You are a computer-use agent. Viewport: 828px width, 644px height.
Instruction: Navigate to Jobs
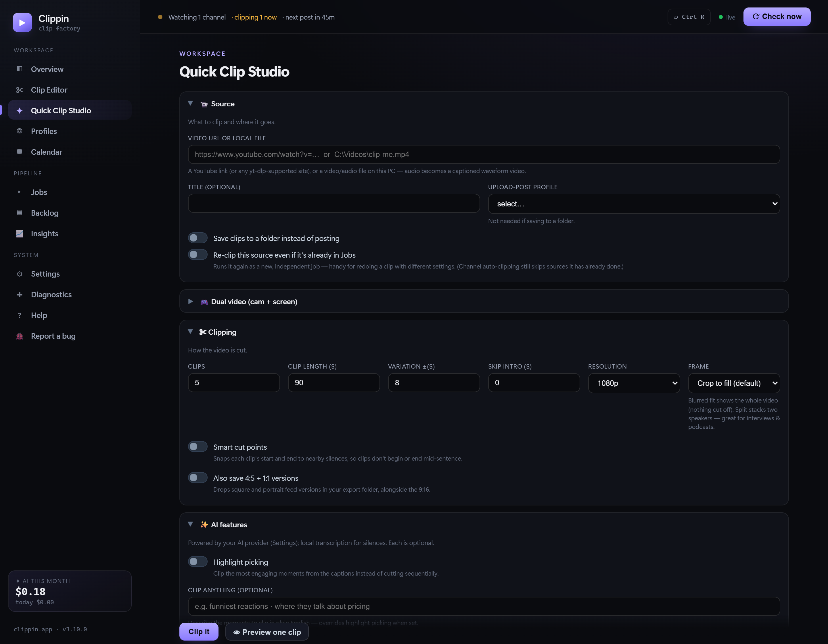point(70,192)
